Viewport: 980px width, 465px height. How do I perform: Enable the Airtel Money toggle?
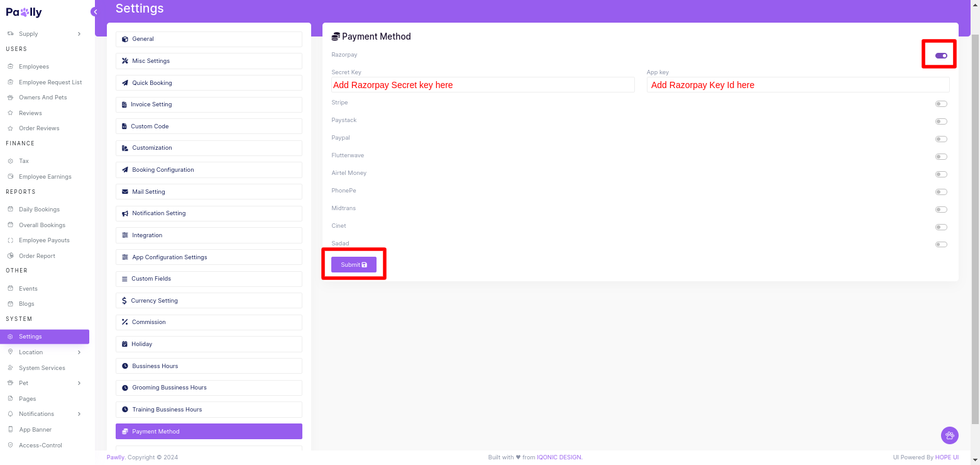point(941,174)
